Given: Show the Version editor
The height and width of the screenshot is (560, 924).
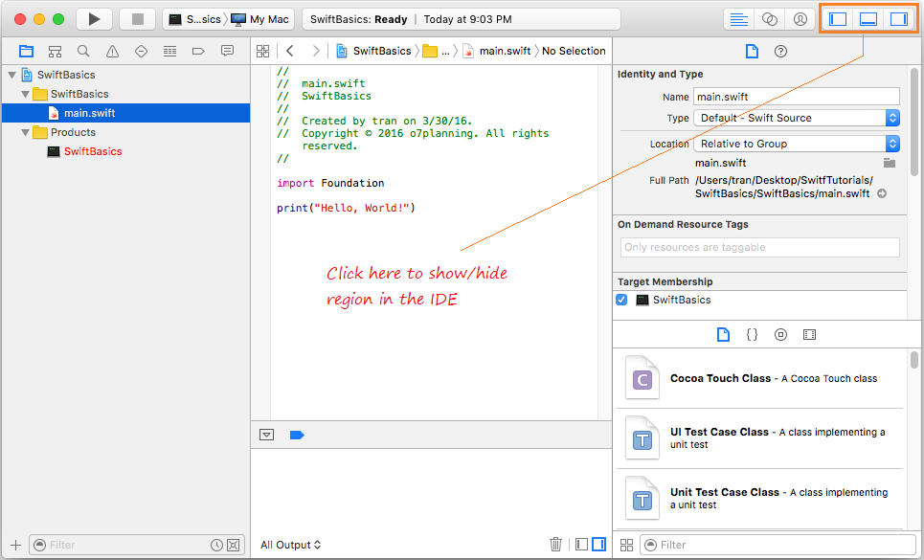Looking at the screenshot, I should pos(800,19).
